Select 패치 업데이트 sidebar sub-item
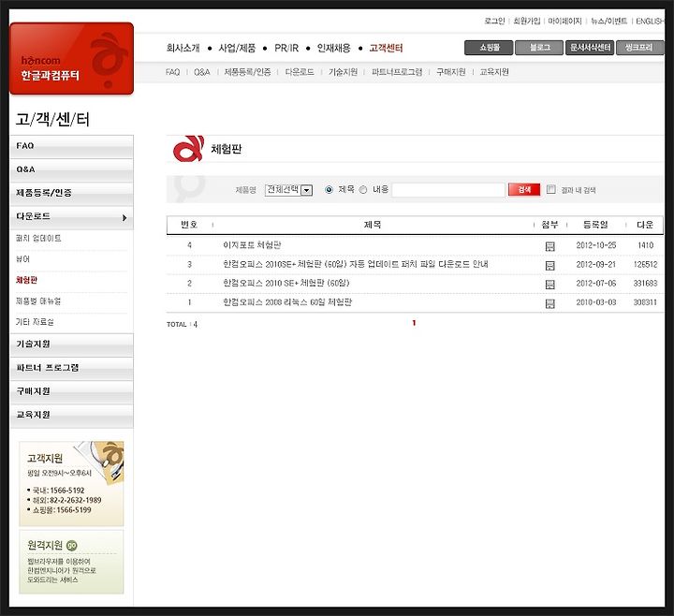The image size is (674, 616). 38,238
